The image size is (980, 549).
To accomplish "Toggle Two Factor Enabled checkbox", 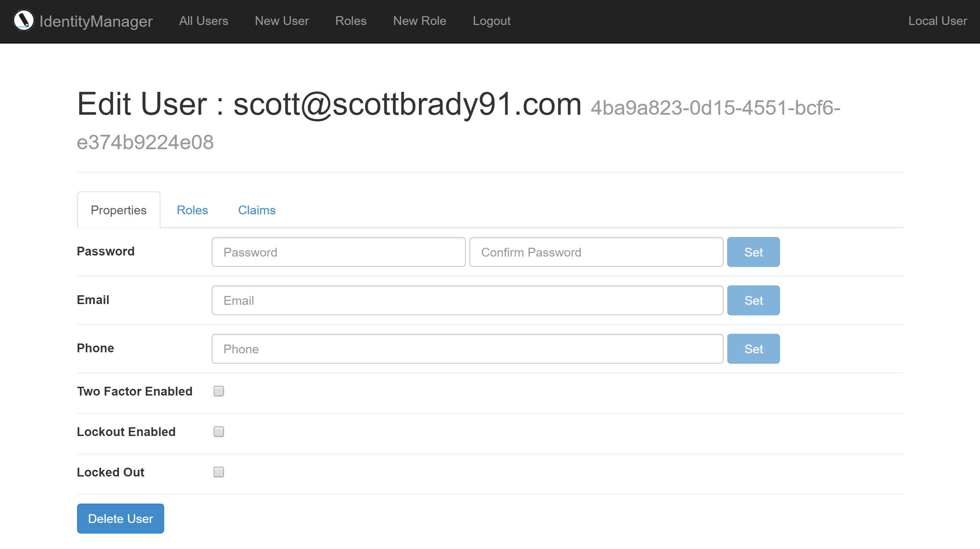I will [219, 391].
